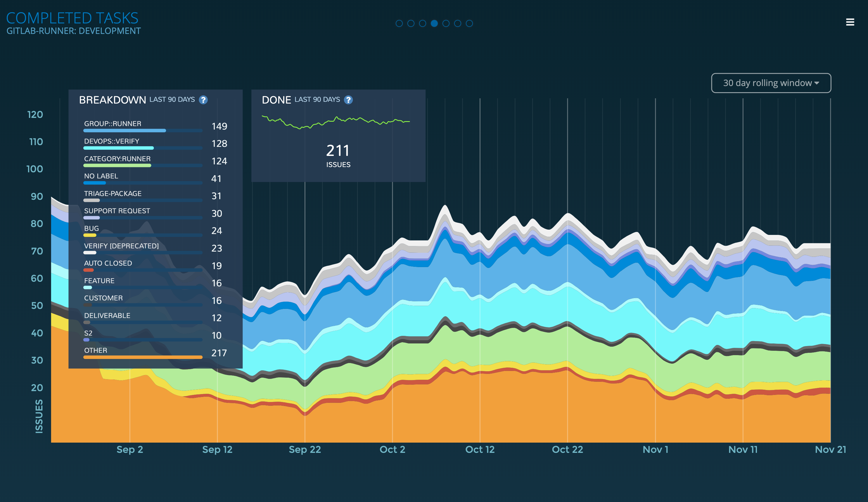
Task: Open the 30 day rolling window dropdown
Action: point(771,83)
